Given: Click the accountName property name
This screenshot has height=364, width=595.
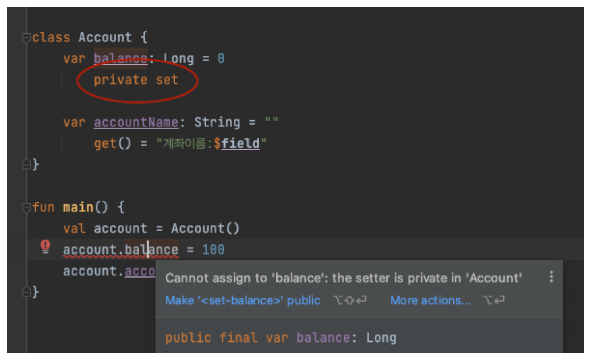Looking at the screenshot, I should (x=136, y=122).
